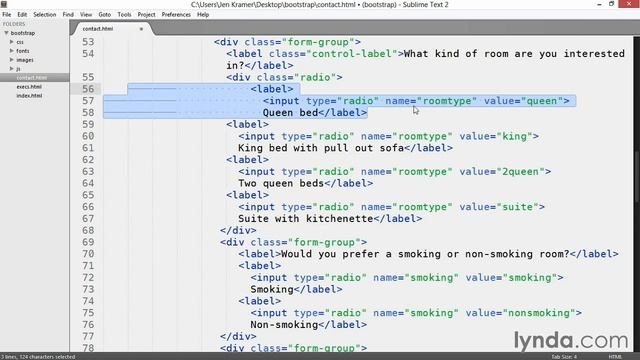Click the vertical scrollbar in the editor

click(x=637, y=176)
